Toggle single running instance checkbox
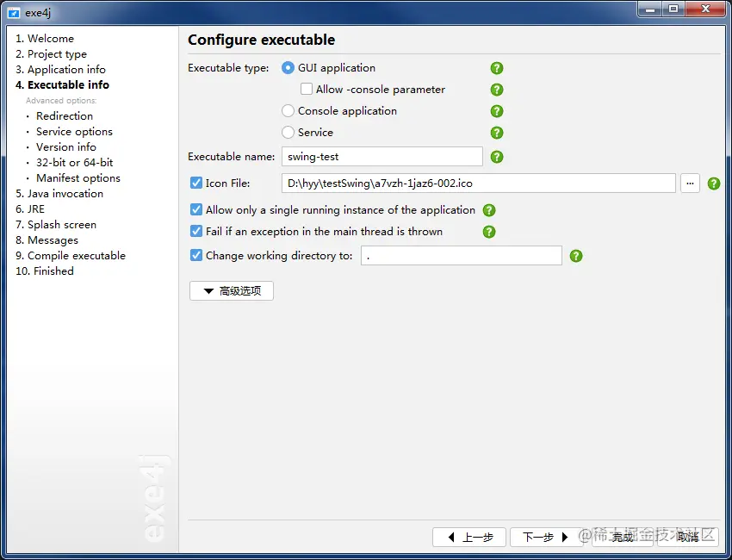The width and height of the screenshot is (732, 560). point(196,209)
